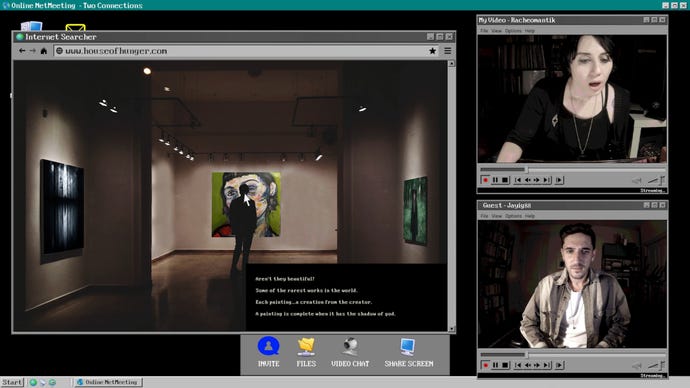Pause the Guest Jay1988 video stream
Screen dimensions: 690x388
pyautogui.click(x=495, y=365)
